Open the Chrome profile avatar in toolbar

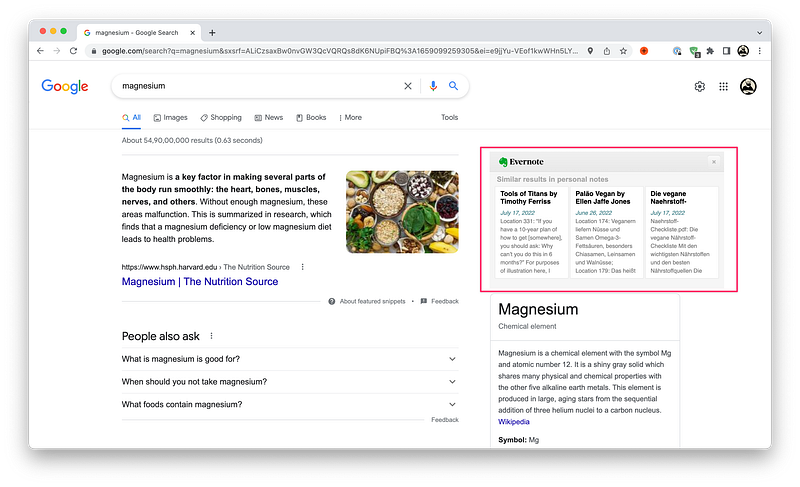point(743,51)
